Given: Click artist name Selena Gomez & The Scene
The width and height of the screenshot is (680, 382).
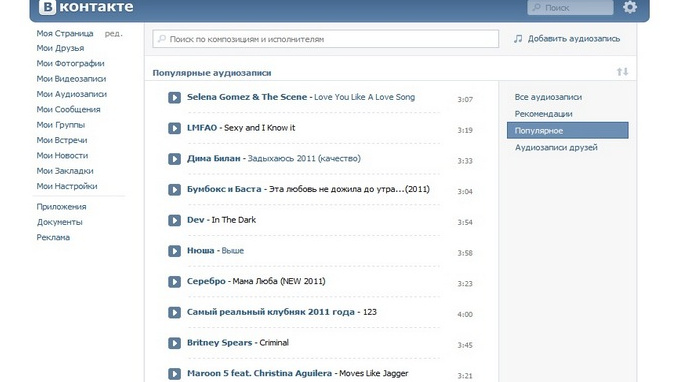Looking at the screenshot, I should (247, 97).
